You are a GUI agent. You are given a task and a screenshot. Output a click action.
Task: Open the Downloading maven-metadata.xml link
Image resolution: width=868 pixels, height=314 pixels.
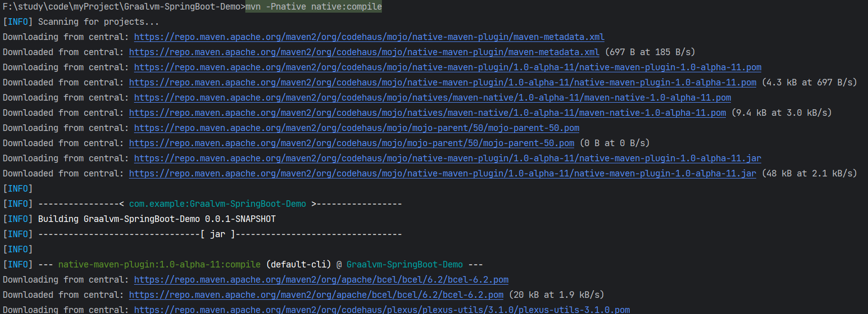(x=369, y=37)
